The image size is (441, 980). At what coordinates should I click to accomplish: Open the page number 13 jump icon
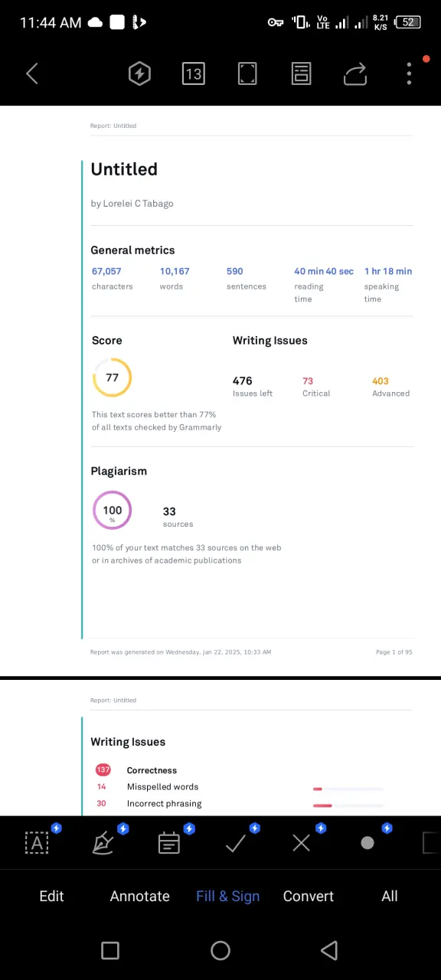coord(194,73)
